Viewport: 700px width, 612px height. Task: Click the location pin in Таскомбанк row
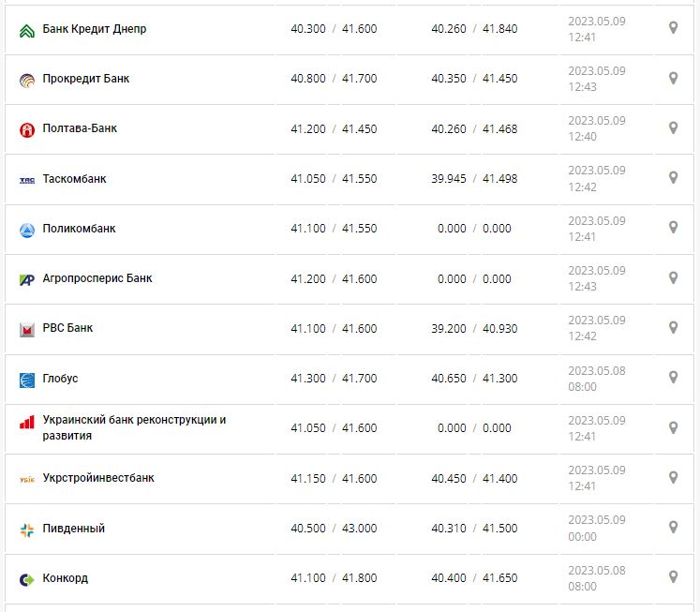point(673,177)
